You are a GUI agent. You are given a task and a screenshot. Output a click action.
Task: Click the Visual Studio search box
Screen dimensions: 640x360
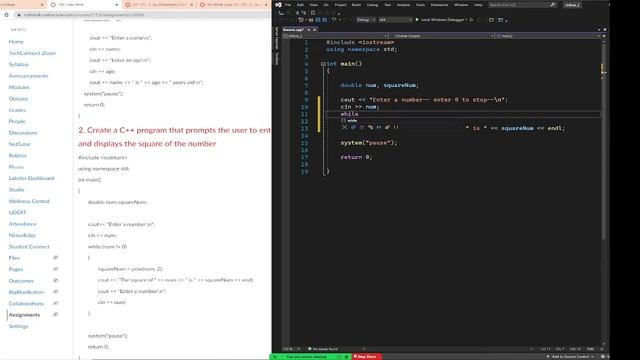[x=522, y=5]
